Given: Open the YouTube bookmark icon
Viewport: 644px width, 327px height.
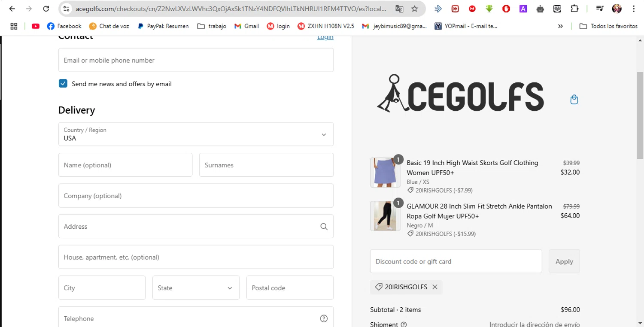Looking at the screenshot, I should click(x=36, y=26).
